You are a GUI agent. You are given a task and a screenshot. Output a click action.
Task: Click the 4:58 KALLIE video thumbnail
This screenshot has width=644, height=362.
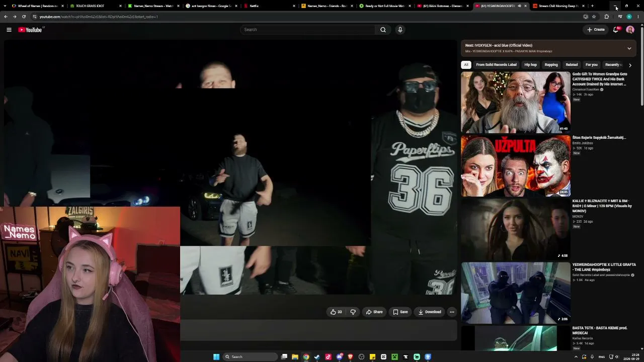tap(516, 229)
